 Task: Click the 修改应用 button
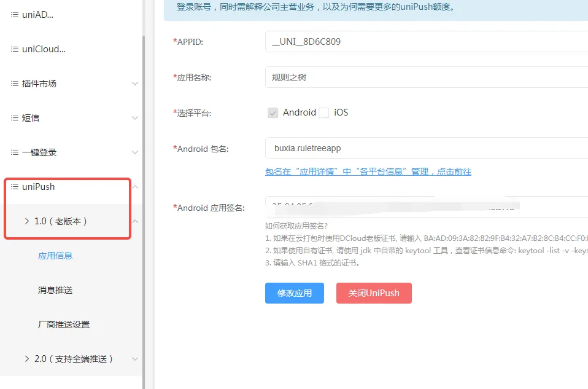(295, 293)
